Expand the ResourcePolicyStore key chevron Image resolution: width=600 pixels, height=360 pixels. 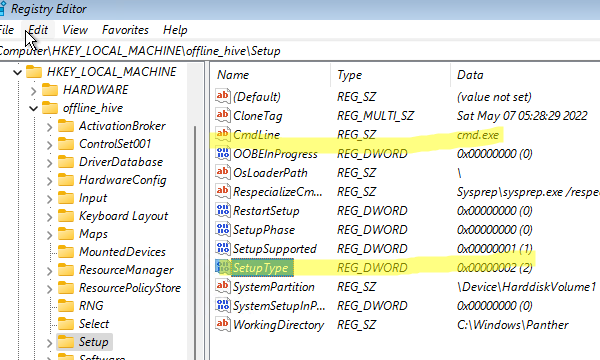pyautogui.click(x=49, y=288)
